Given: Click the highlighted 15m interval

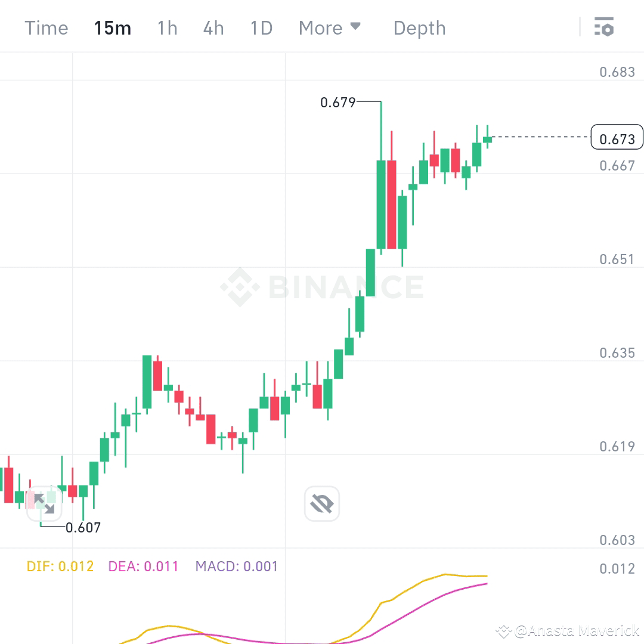Looking at the screenshot, I should pos(113,27).
